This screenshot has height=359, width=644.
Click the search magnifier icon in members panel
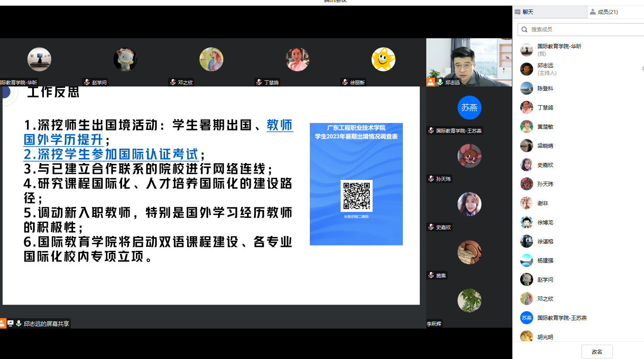coord(524,30)
